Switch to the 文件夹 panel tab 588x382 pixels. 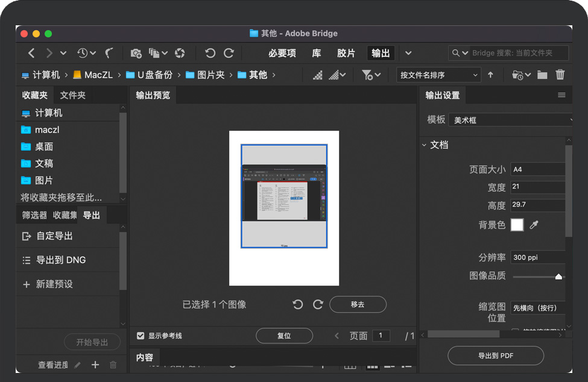pyautogui.click(x=72, y=95)
